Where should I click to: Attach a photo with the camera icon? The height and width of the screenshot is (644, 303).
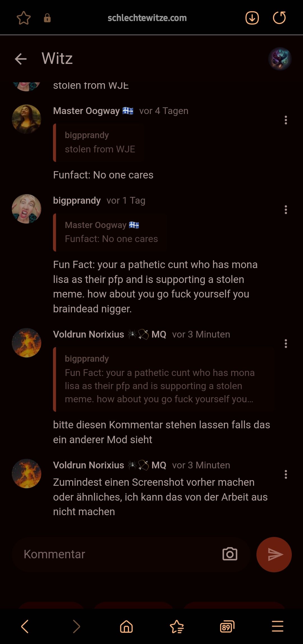pos(230,554)
